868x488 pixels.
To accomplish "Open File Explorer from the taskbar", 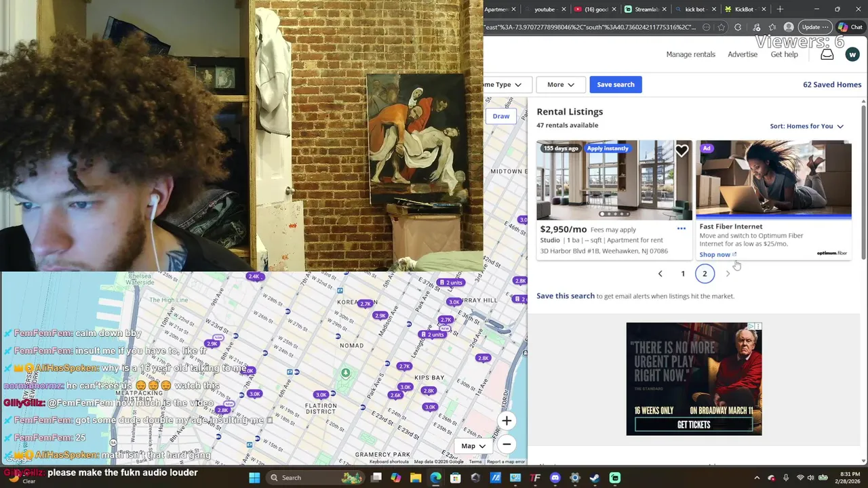I will click(x=416, y=478).
